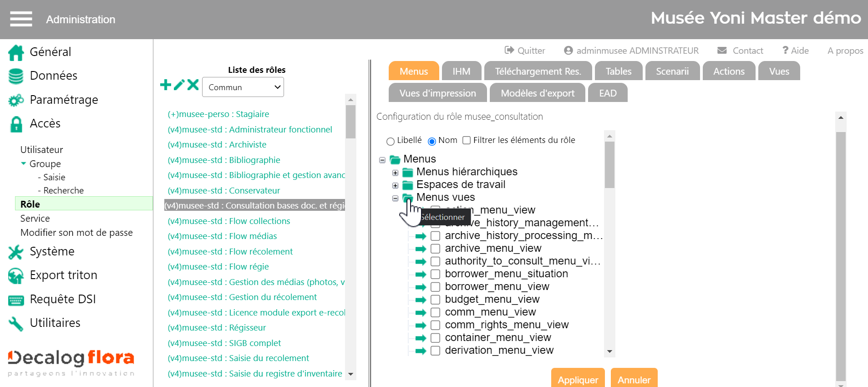The image size is (868, 387).
Task: Switch to the IHM tab
Action: tap(462, 71)
